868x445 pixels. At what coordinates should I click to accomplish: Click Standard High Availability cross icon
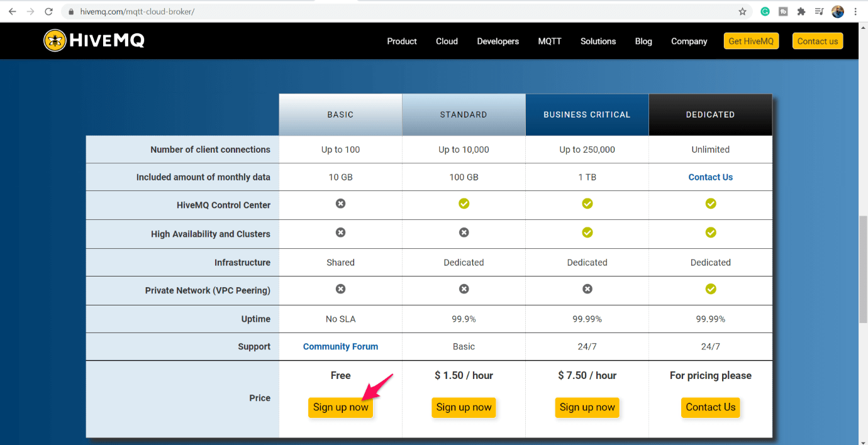click(464, 233)
